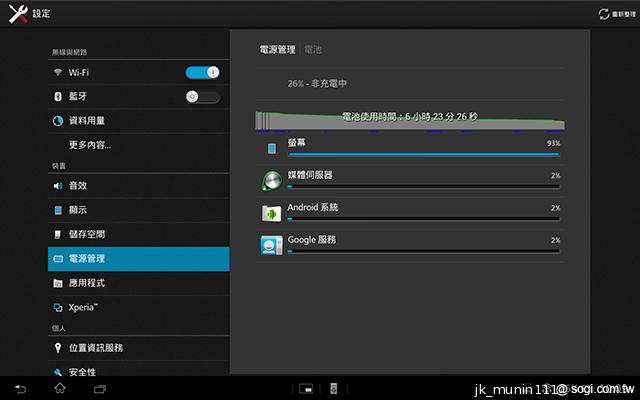The width and height of the screenshot is (640, 400).
Task: Click the 電池 battery breadcrumb
Action: coord(313,50)
